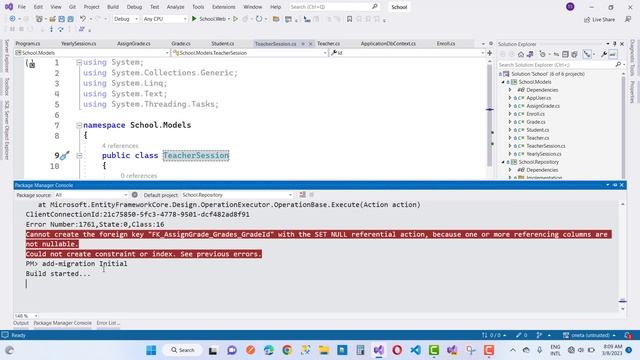The height and width of the screenshot is (360, 640).
Task: Open the Build menu
Action: pos(113,7)
